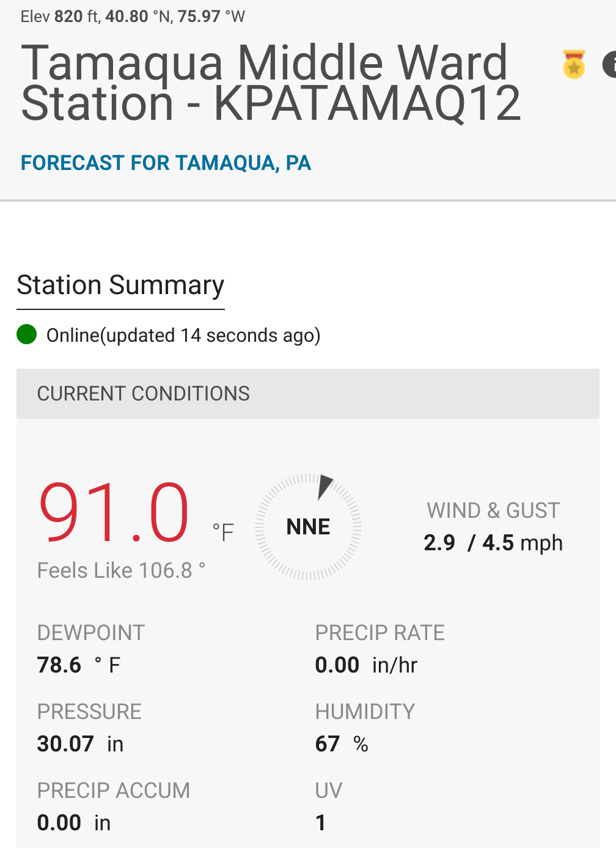Click the Tamaqua Middle Ward Station title
The height and width of the screenshot is (848, 616).
271,83
